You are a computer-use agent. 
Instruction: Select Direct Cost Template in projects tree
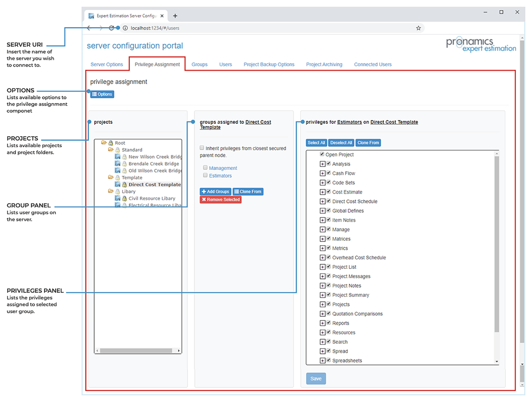pos(155,184)
